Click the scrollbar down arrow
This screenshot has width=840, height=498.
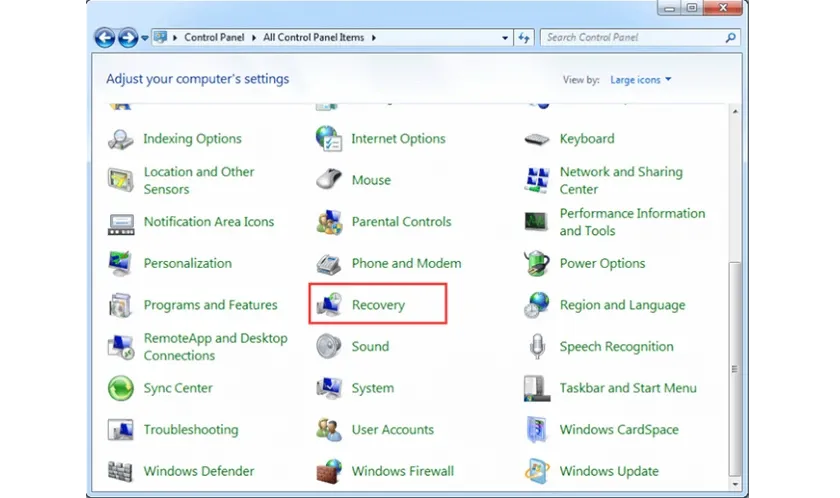[x=735, y=484]
